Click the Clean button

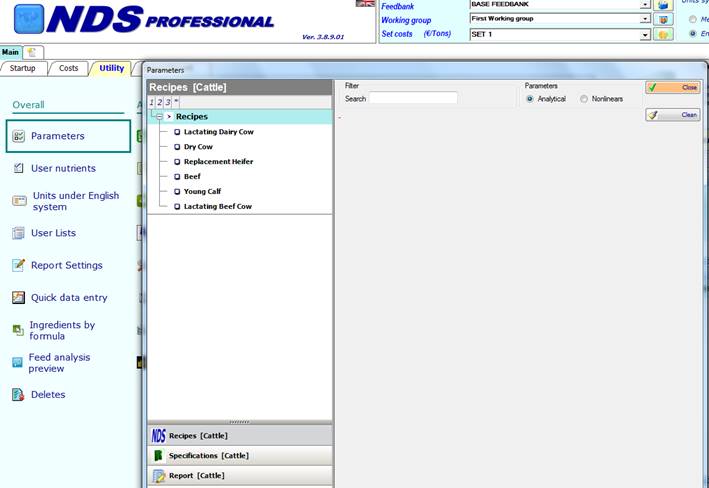click(x=673, y=115)
